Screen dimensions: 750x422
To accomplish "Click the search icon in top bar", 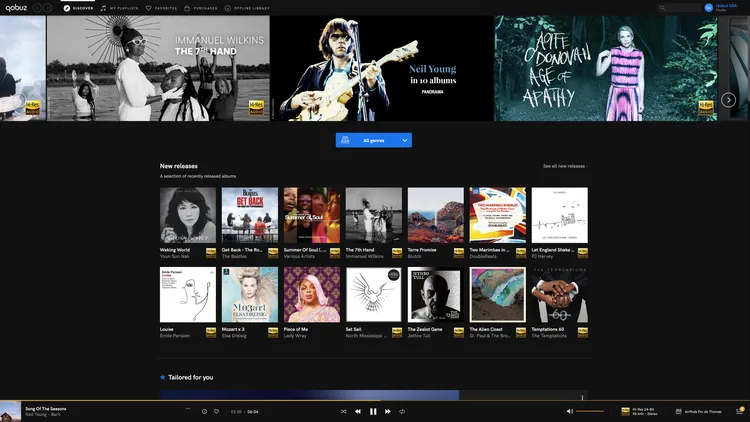I will click(x=662, y=7).
